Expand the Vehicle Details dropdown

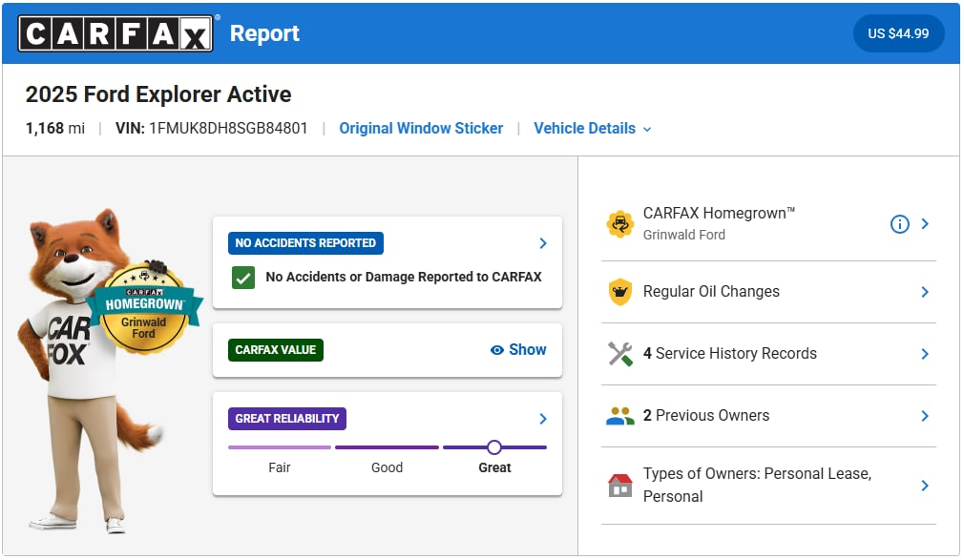[592, 129]
